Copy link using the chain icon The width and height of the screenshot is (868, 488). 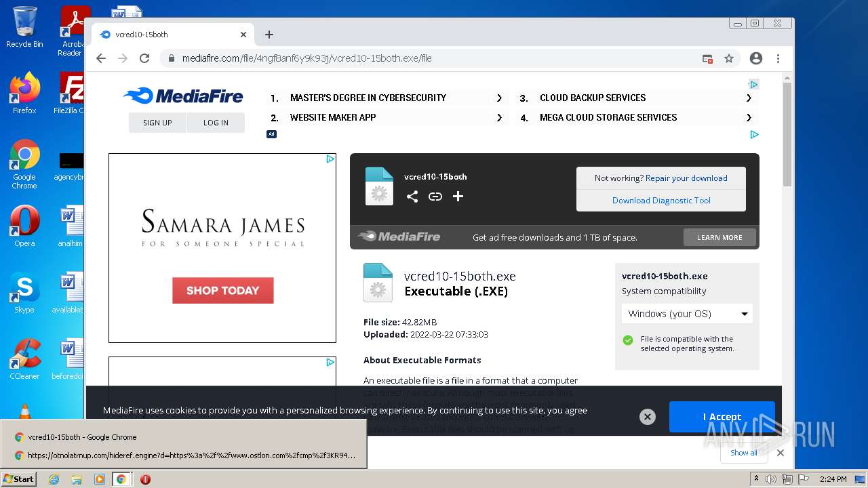[x=435, y=197]
